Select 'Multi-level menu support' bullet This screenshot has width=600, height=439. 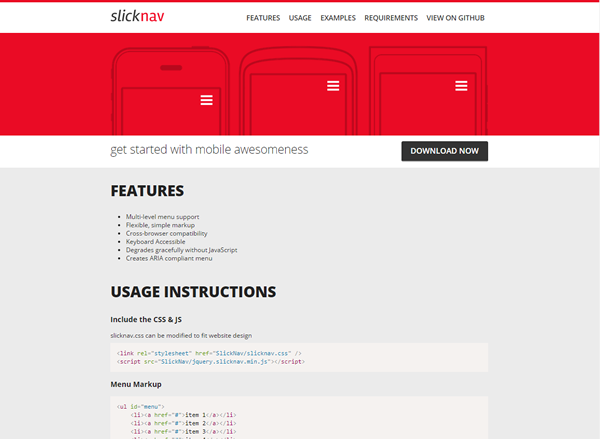click(163, 217)
